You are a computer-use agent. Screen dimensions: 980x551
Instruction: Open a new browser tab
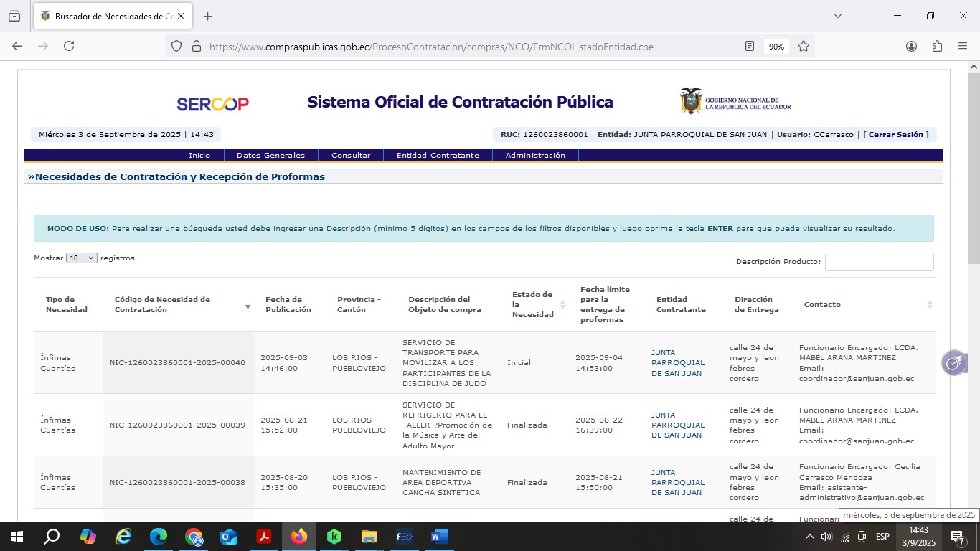point(208,16)
